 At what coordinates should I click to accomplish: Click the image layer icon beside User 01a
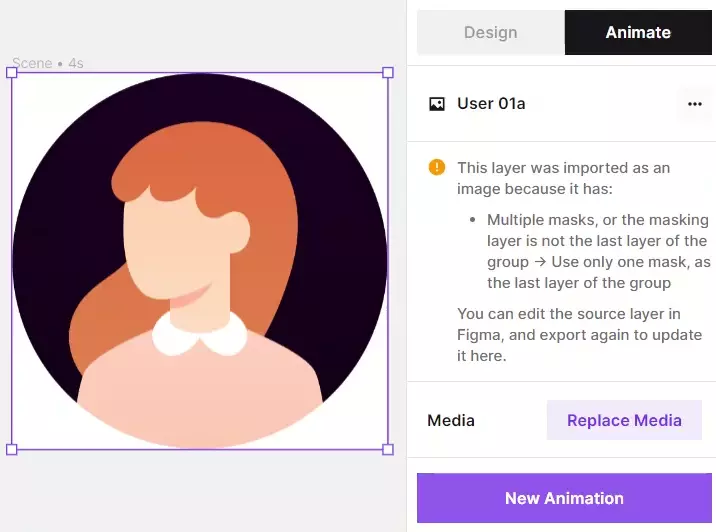tap(437, 104)
